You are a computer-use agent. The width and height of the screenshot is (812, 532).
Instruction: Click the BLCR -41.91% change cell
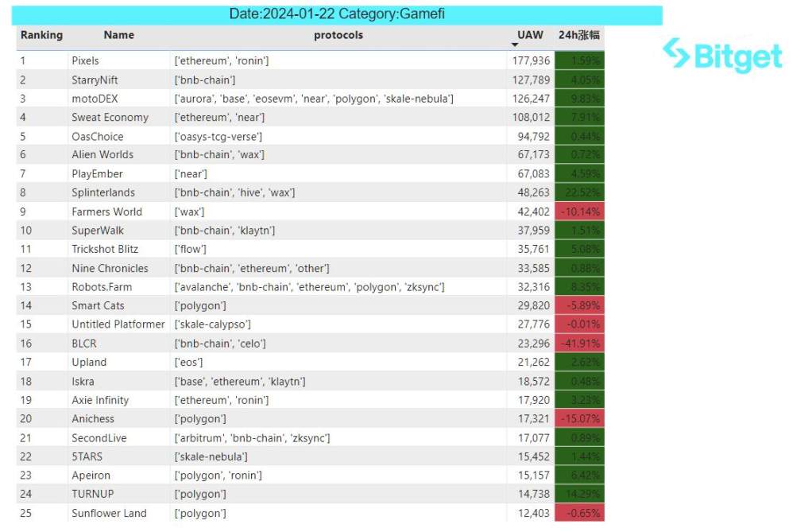(579, 344)
